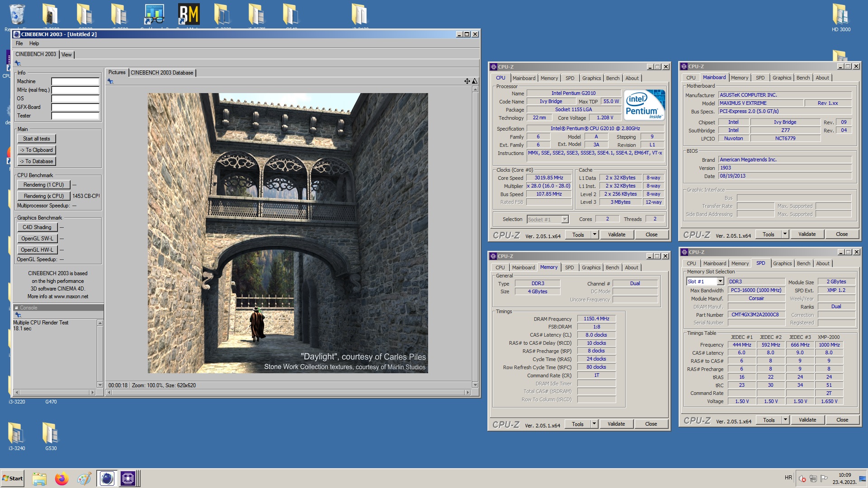Launch Firefox from the taskbar
868x488 pixels.
pyautogui.click(x=61, y=479)
